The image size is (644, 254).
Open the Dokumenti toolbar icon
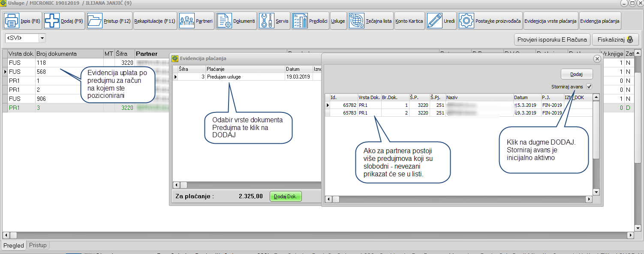[x=223, y=21]
